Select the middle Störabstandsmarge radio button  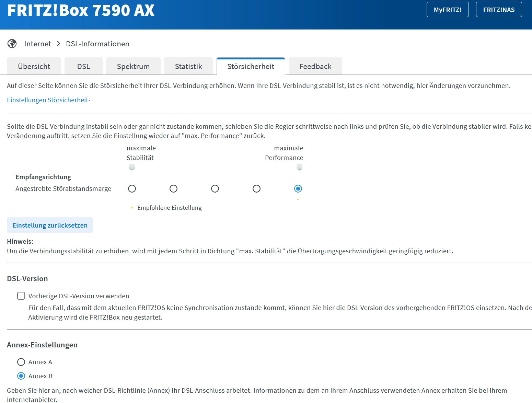click(x=215, y=188)
